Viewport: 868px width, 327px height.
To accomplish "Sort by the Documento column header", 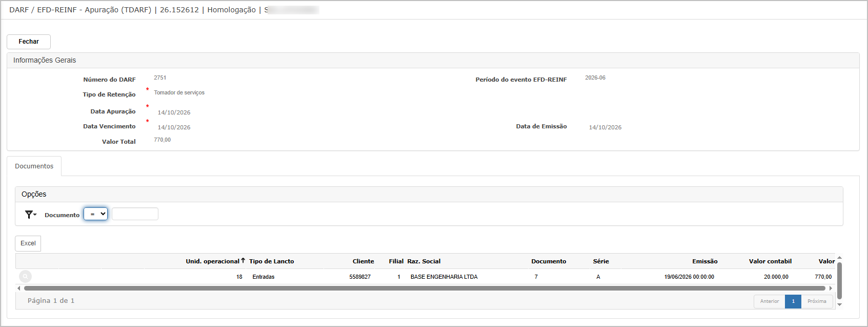I will [549, 261].
